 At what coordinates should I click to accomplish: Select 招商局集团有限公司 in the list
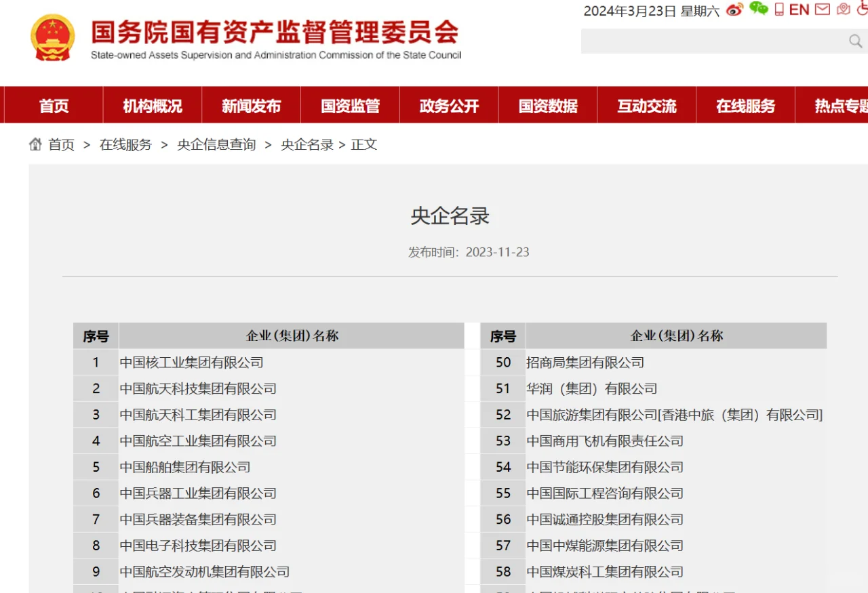585,363
